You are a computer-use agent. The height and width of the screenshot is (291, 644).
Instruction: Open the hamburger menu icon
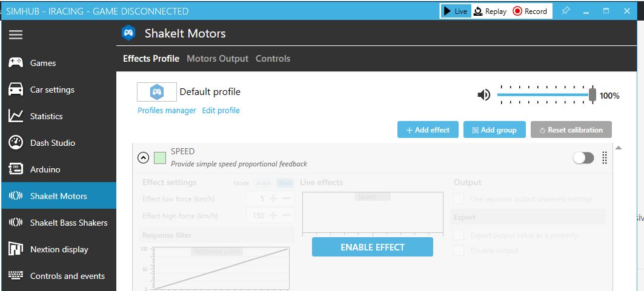tap(16, 35)
